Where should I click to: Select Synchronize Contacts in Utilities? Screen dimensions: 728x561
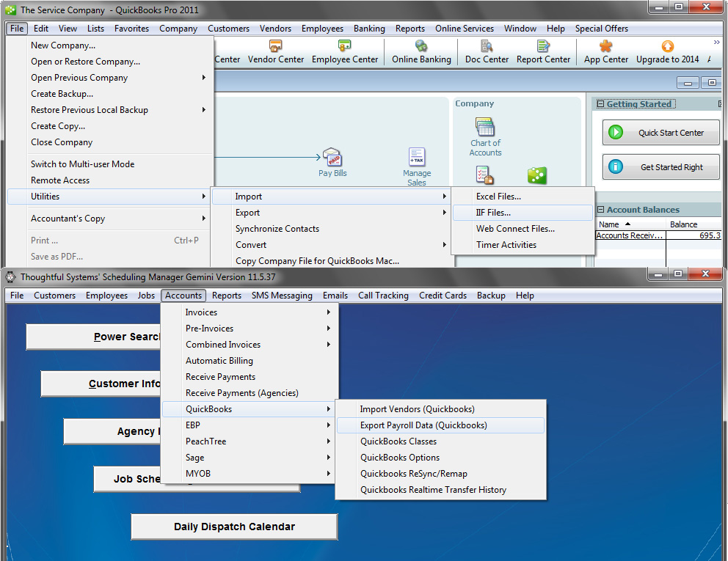pyautogui.click(x=331, y=229)
